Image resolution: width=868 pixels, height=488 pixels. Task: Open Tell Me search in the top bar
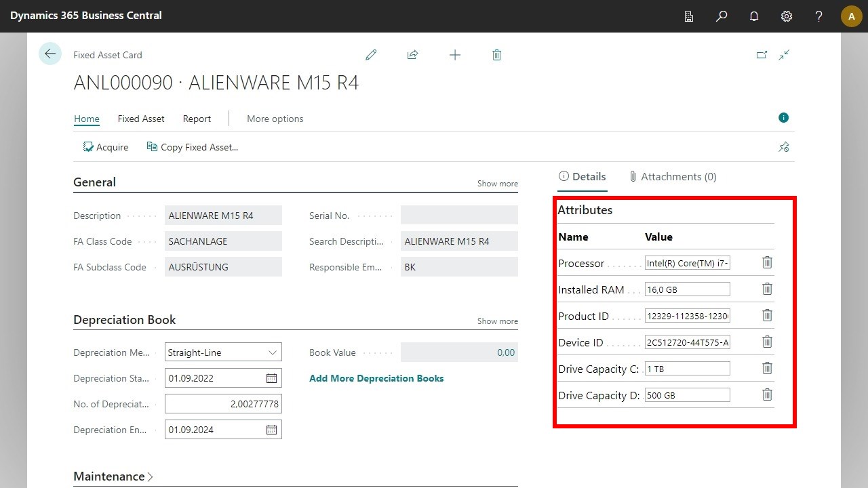pos(722,16)
